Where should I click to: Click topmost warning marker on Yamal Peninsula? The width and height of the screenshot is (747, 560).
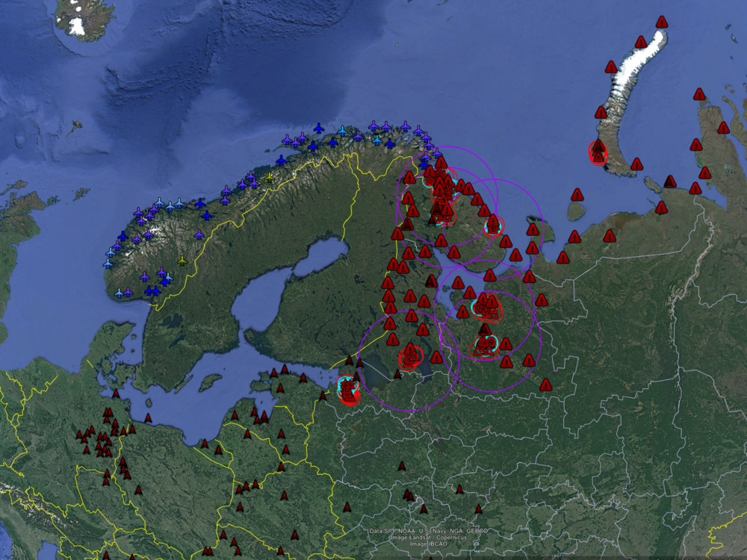click(x=699, y=94)
